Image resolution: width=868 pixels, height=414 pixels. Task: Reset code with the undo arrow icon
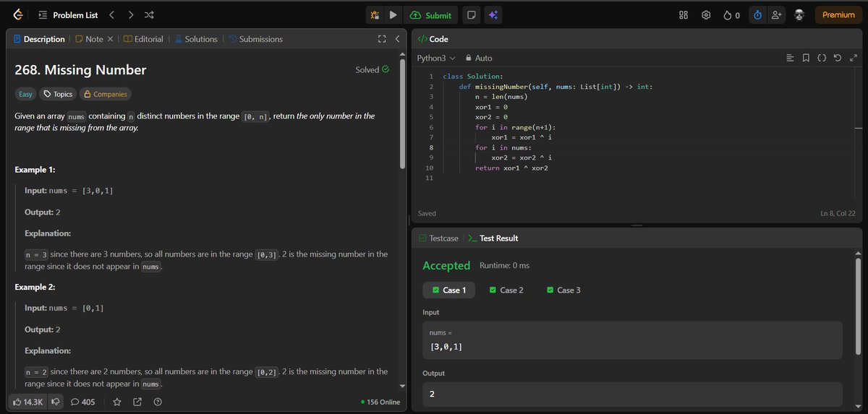pos(837,58)
